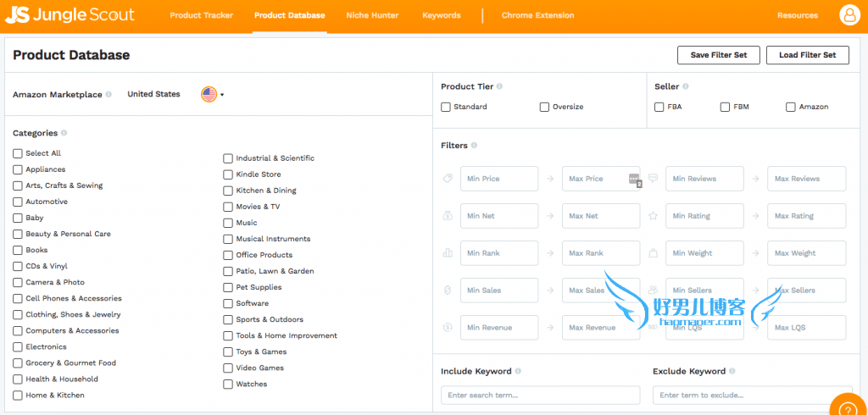The height and width of the screenshot is (415, 868).
Task: Click the rank bar chart icon
Action: coord(448,253)
